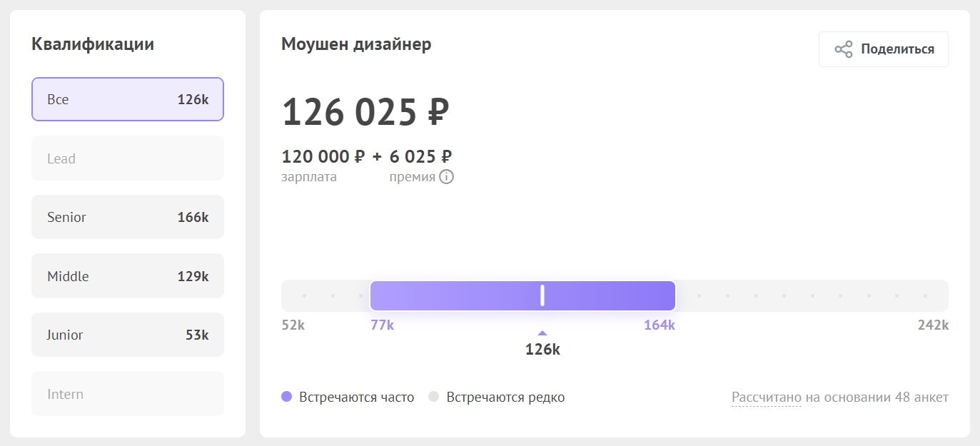
Task: Click the 77k lower range label
Action: tap(382, 325)
